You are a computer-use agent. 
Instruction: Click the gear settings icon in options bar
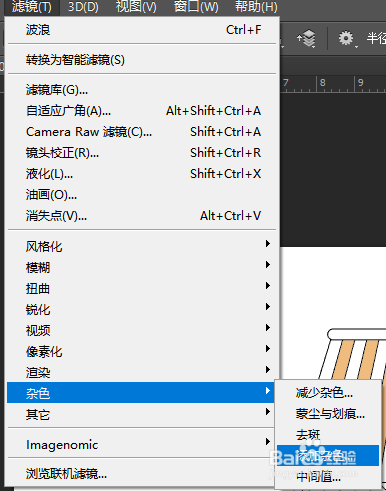click(346, 38)
